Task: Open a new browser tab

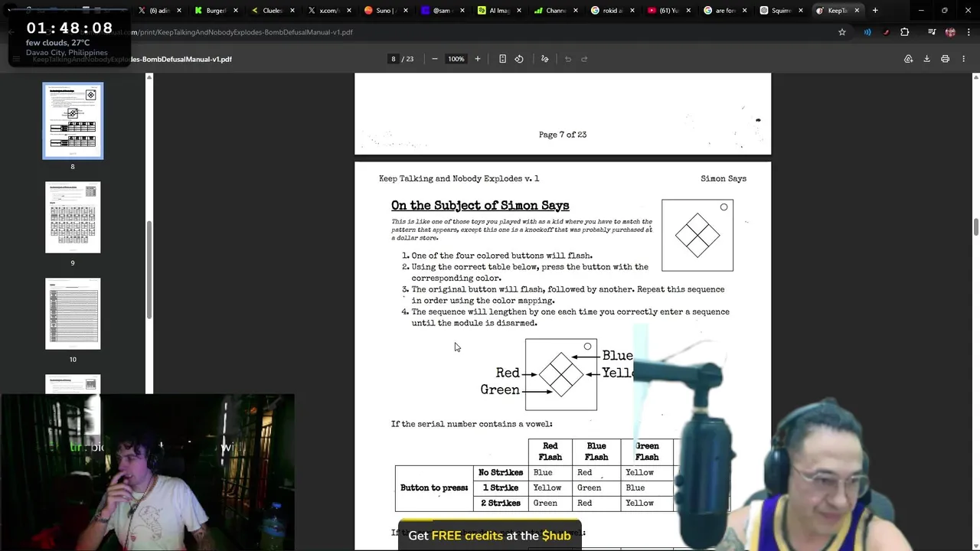Action: (875, 11)
